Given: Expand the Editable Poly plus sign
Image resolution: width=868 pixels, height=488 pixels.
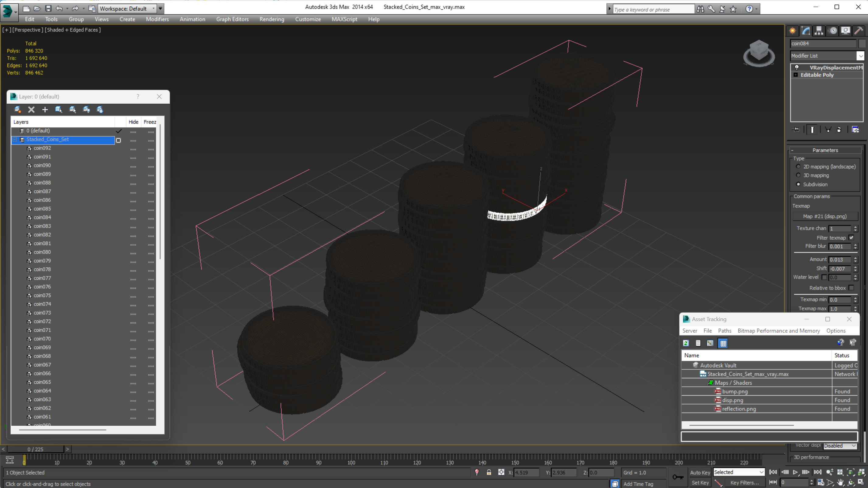Looking at the screenshot, I should pos(796,75).
